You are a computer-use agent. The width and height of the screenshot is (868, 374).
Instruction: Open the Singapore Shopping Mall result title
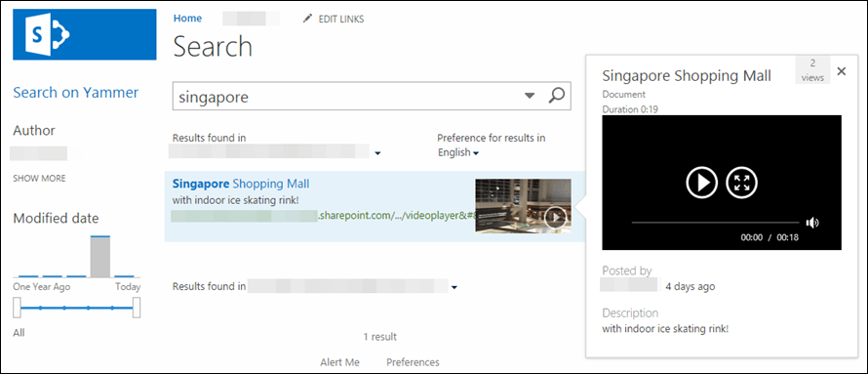[x=241, y=184]
